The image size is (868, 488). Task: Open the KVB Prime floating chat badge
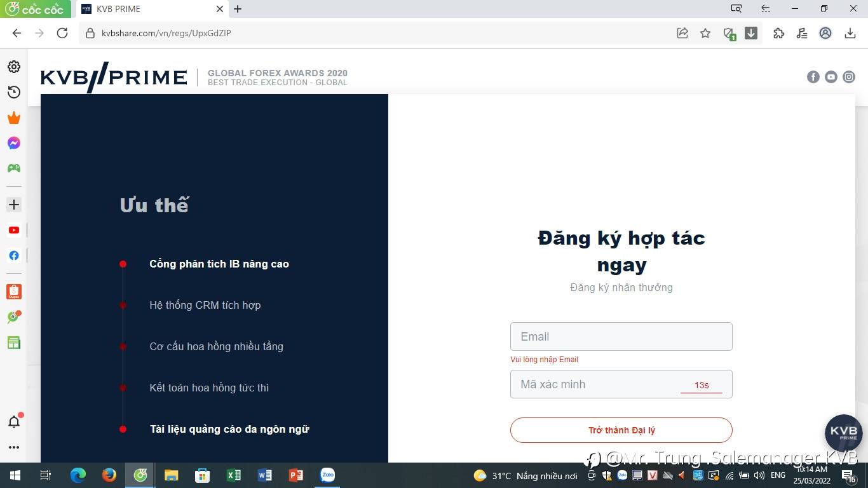(x=844, y=433)
